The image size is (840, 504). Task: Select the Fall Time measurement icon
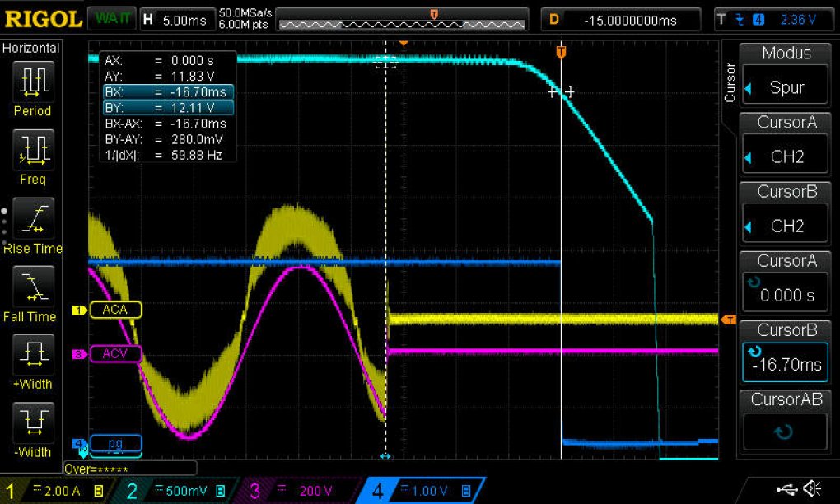pyautogui.click(x=33, y=287)
